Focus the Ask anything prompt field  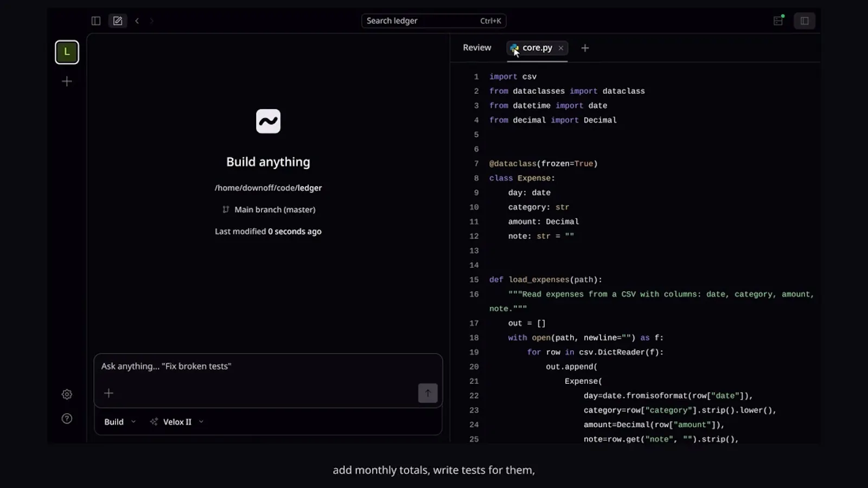tap(268, 367)
